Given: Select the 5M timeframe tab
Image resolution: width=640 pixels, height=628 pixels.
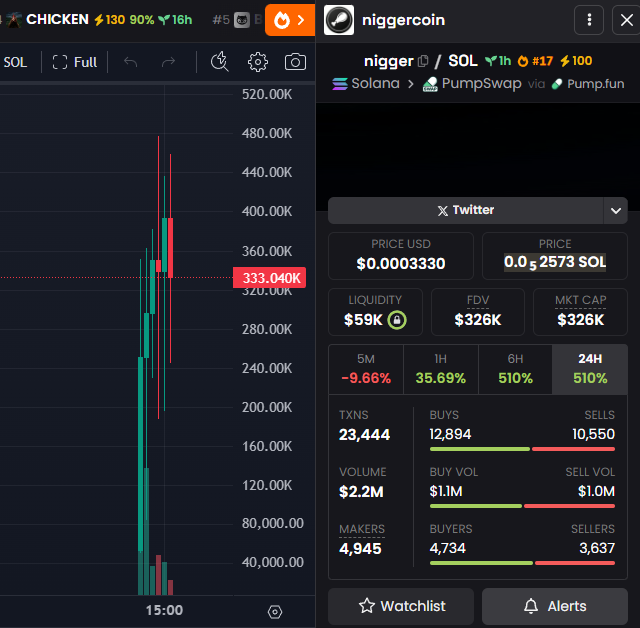Looking at the screenshot, I should 366,369.
